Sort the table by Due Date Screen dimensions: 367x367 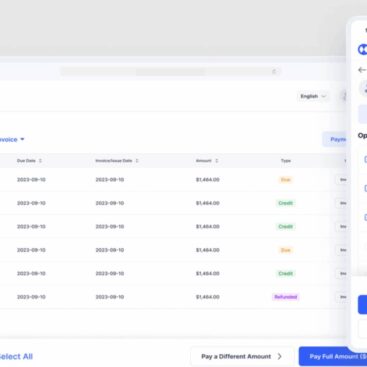click(40, 161)
